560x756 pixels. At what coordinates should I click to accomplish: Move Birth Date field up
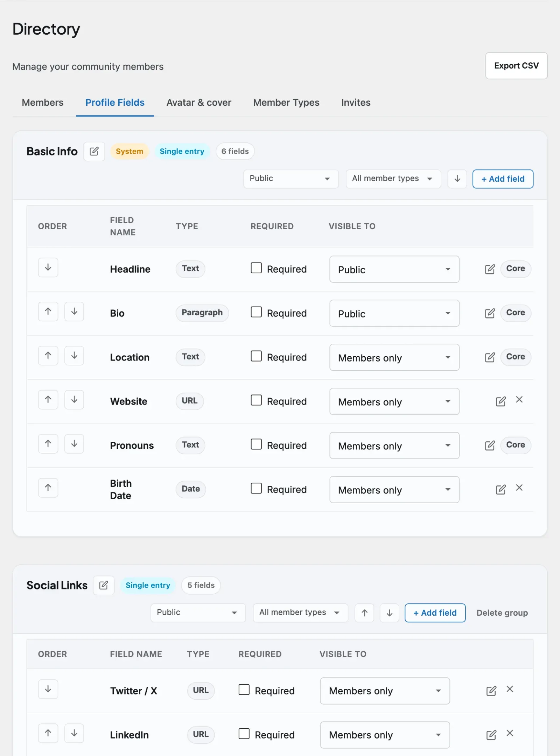pos(48,488)
